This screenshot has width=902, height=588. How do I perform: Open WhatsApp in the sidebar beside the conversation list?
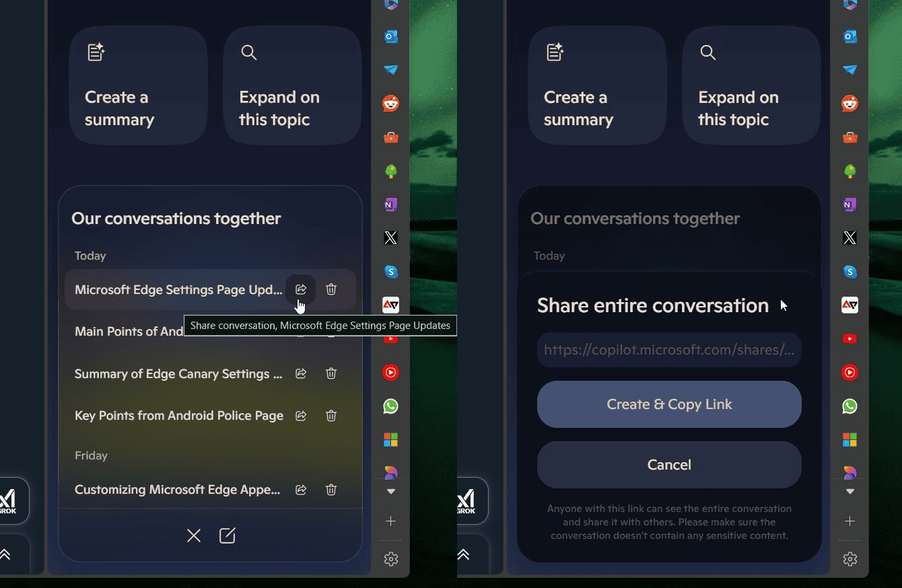391,406
